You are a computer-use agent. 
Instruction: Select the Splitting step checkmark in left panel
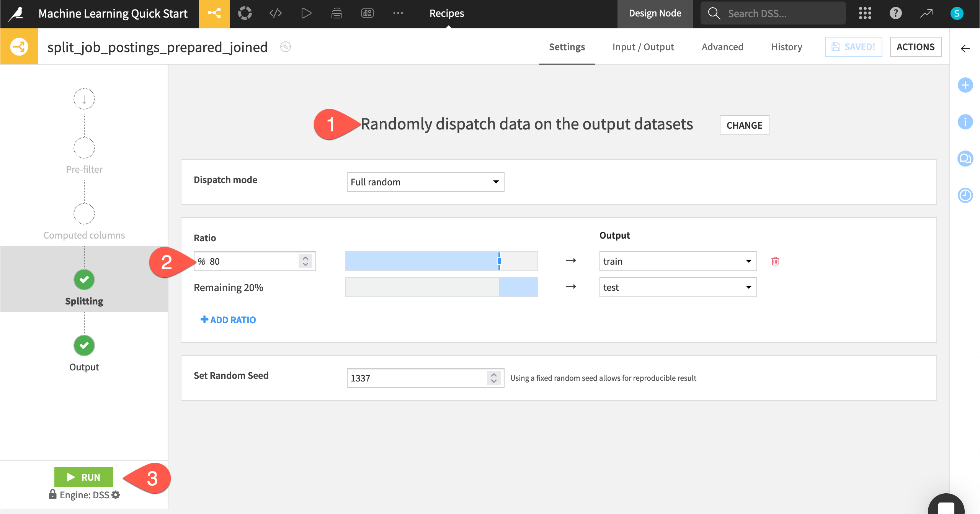click(x=84, y=280)
